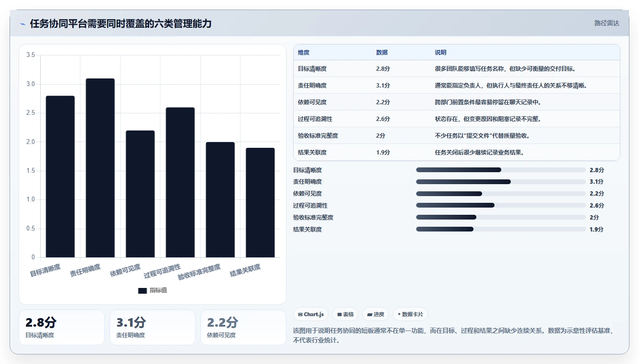Screen dimensions: 639x364
Task: Click the 依赖可见度 bar in chart
Action: [140, 194]
